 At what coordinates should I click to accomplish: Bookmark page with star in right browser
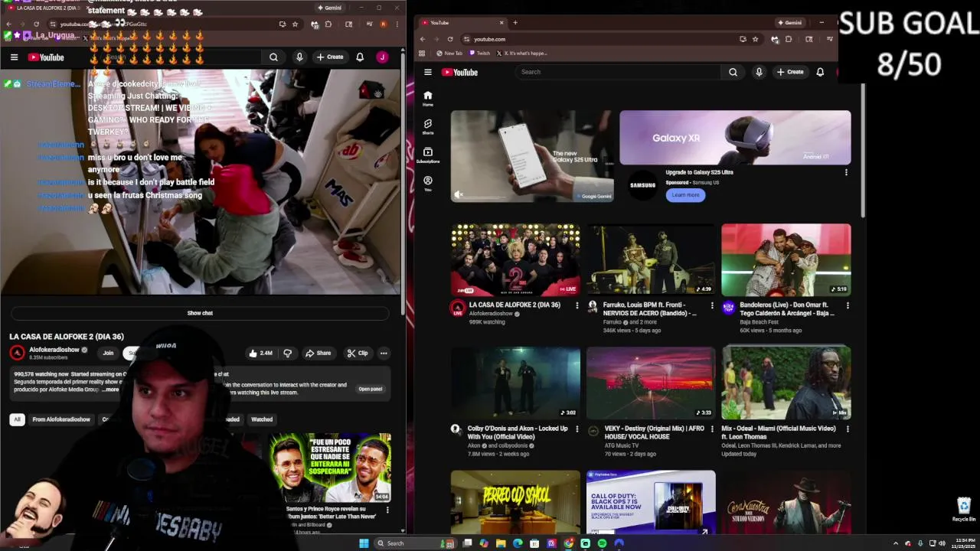(755, 39)
